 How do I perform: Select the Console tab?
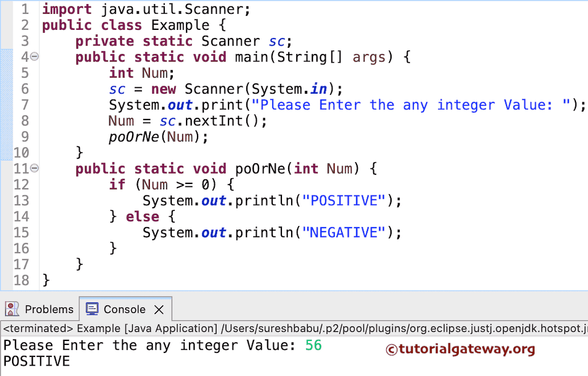pos(123,309)
